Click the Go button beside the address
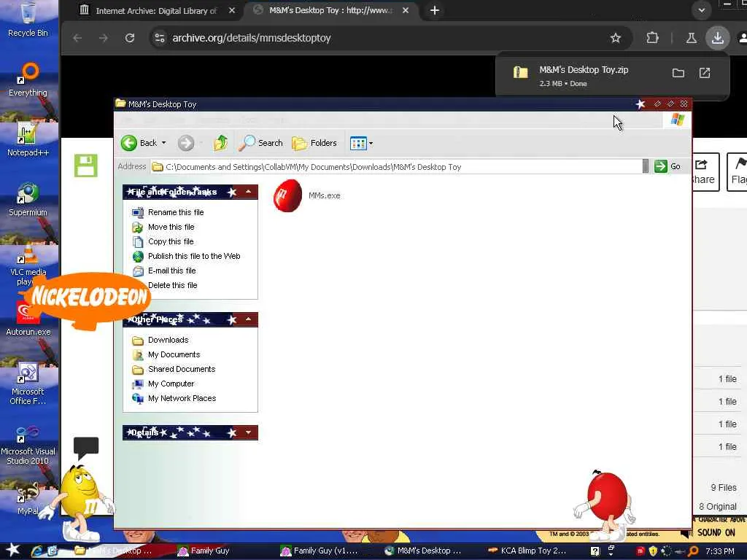Image resolution: width=747 pixels, height=560 pixels. 667,166
